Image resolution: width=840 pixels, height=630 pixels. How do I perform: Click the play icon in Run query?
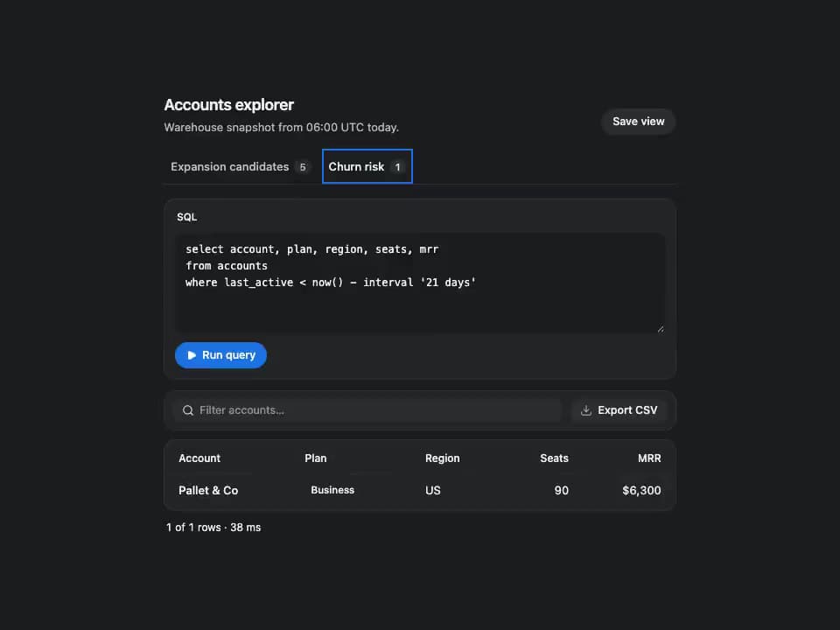click(x=192, y=355)
